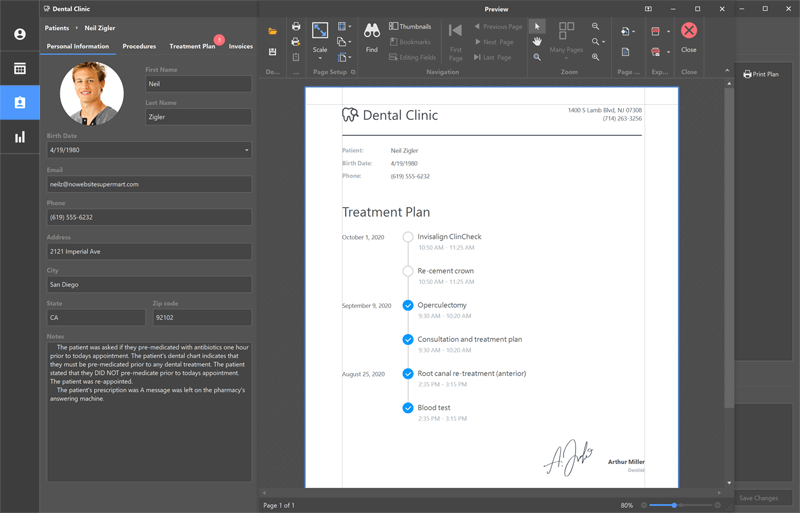Image resolution: width=800 pixels, height=513 pixels.
Task: Click the Patients breadcrumb link
Action: (x=57, y=28)
